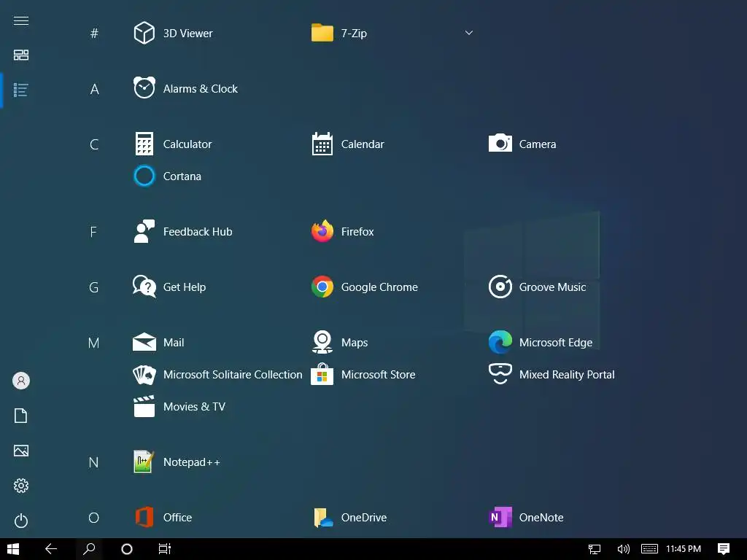Screen dimensions: 747x560
Task: Open the Action Center notifications
Action: pyautogui.click(x=724, y=549)
